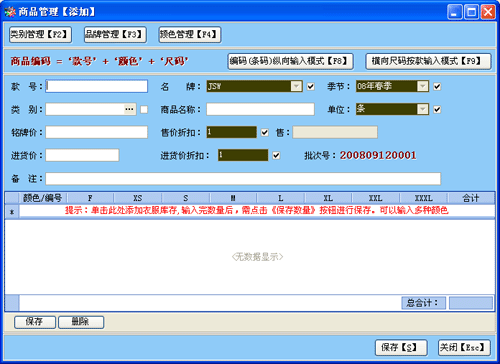Click the 类别 ellipsis browse button
The image size is (500, 364).
tap(129, 109)
